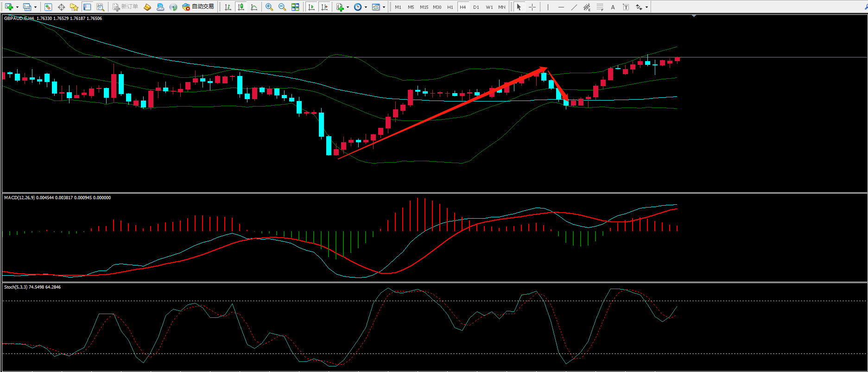The height and width of the screenshot is (372, 868).
Task: Toggle 自动交易 AutoTrading button
Action: [198, 7]
